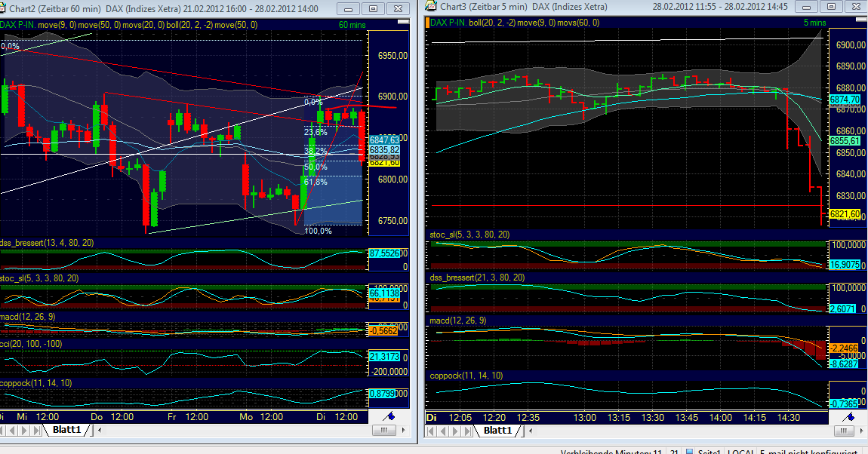This screenshot has height=454, width=868.
Task: Click the split bar handle at Chart2 top right
Action: [404, 22]
